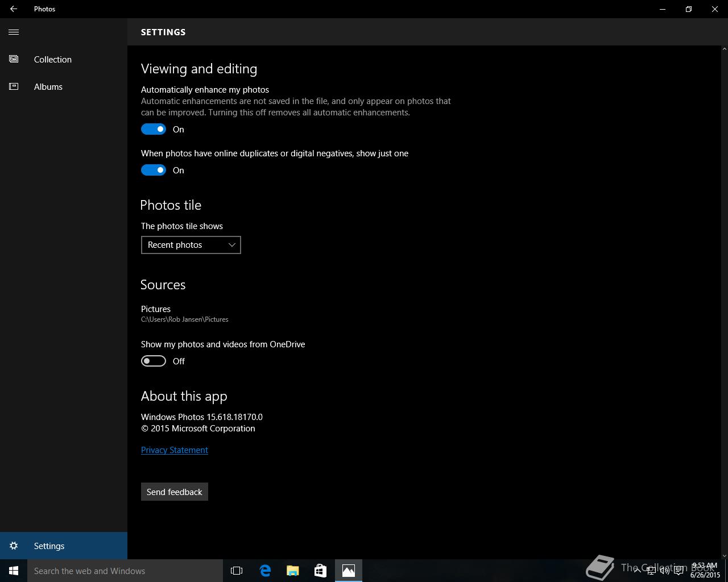Screen dimensions: 728x582
Task: Open the Windows Store taskbar icon
Action: pos(321,571)
